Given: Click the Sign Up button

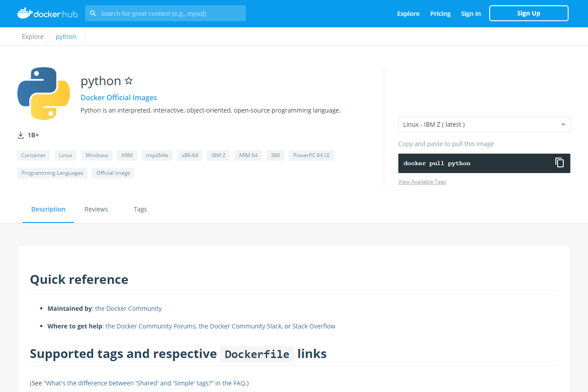Looking at the screenshot, I should click(528, 13).
